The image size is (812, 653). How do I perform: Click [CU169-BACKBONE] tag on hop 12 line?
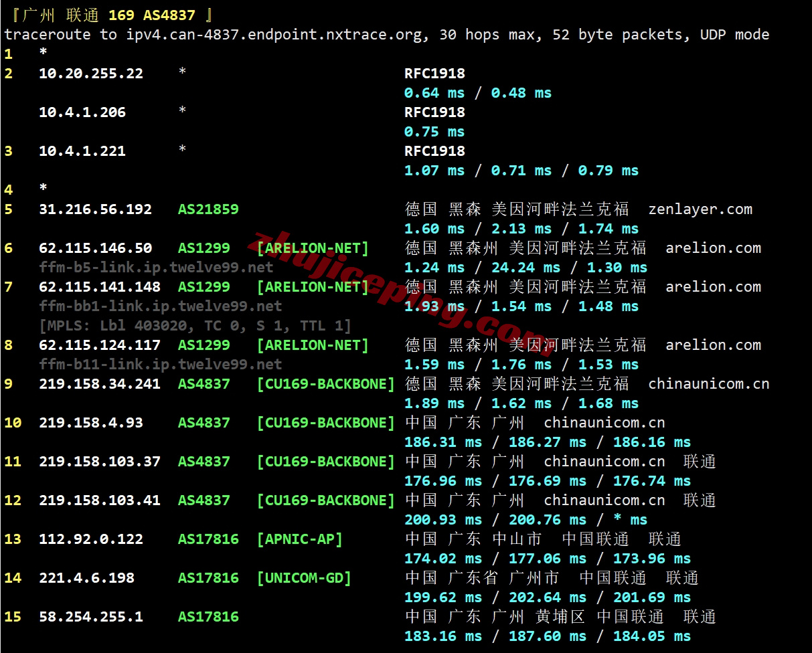point(326,500)
